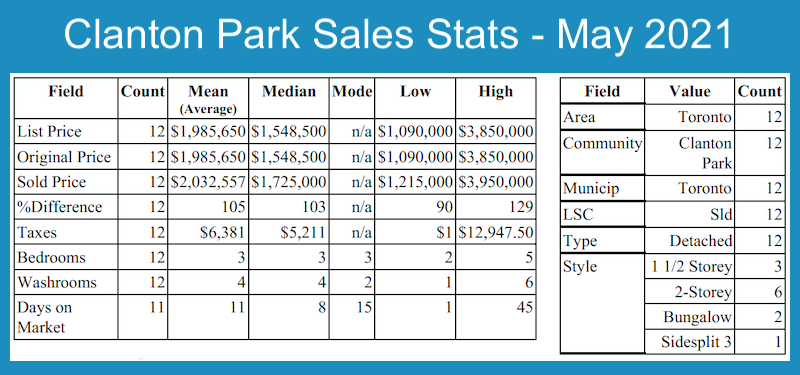Select the Bungalow style entry
Image resolution: width=800 pixels, height=375 pixels.
(697, 317)
